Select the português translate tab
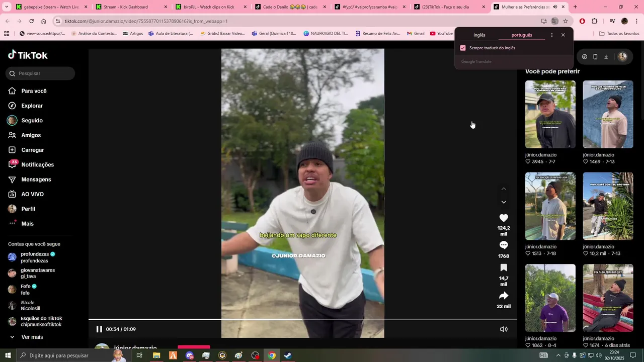 [x=522, y=35]
